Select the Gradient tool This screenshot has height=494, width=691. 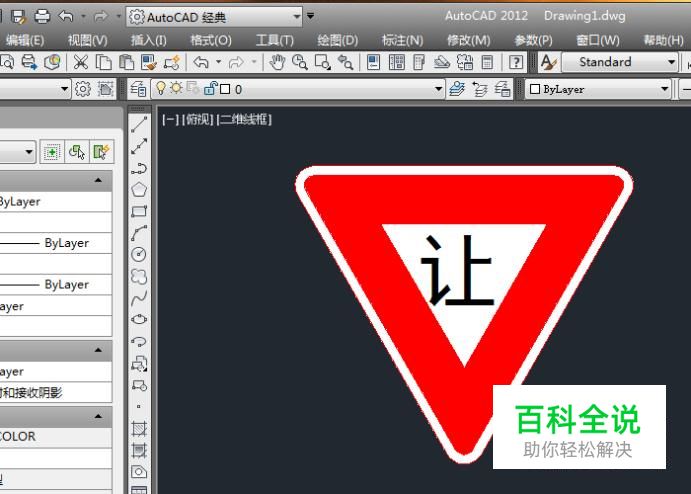tap(139, 450)
